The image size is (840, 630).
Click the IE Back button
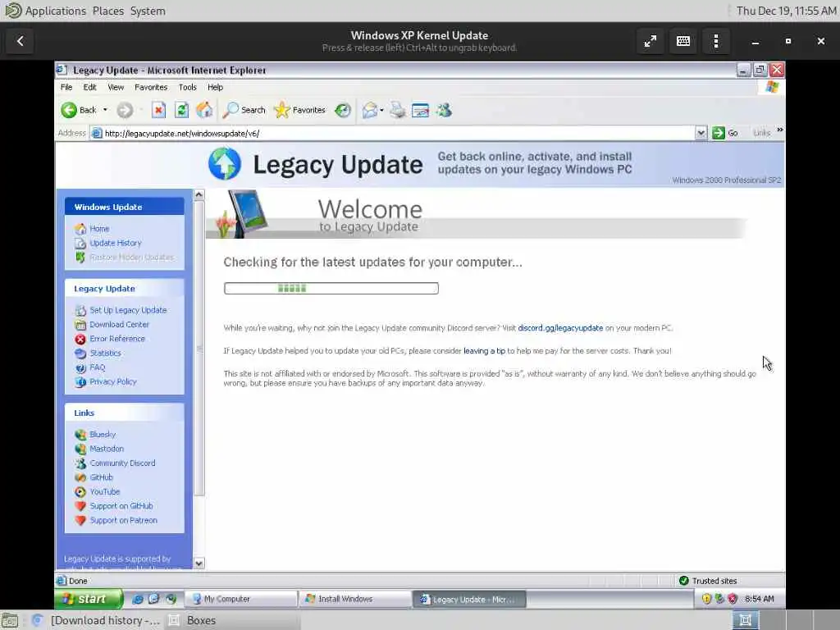pyautogui.click(x=78, y=111)
